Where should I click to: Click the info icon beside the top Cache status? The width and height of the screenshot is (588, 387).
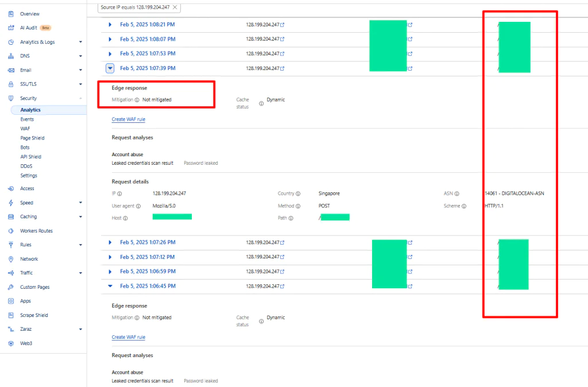click(x=261, y=103)
